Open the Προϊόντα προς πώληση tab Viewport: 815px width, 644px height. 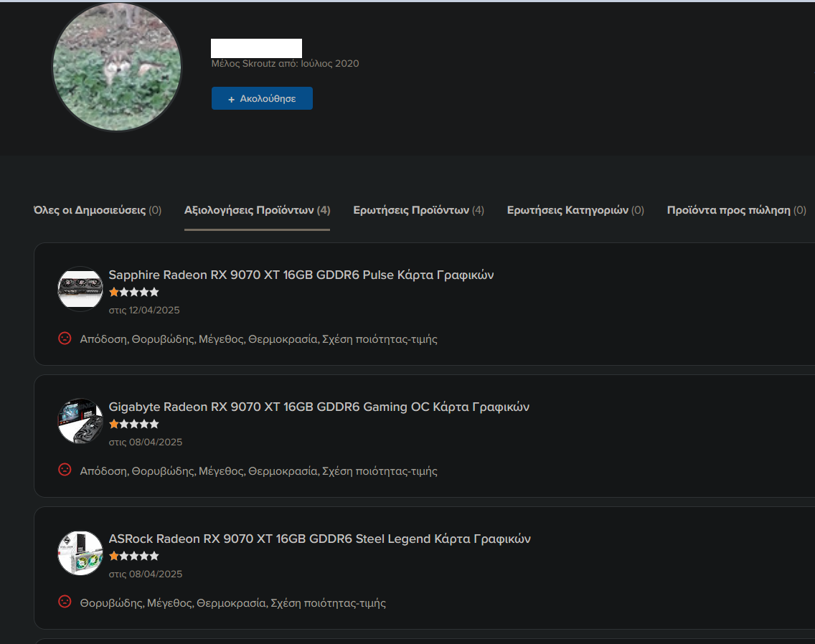737,210
